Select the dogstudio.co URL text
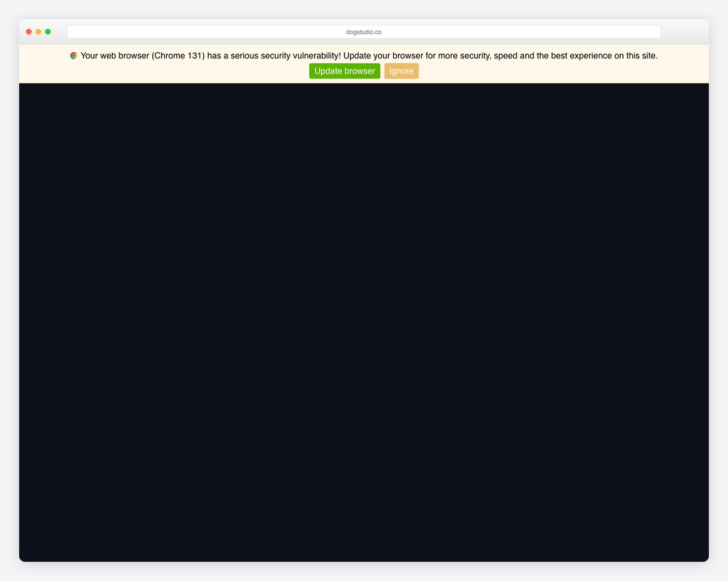This screenshot has height=581, width=728. (364, 32)
